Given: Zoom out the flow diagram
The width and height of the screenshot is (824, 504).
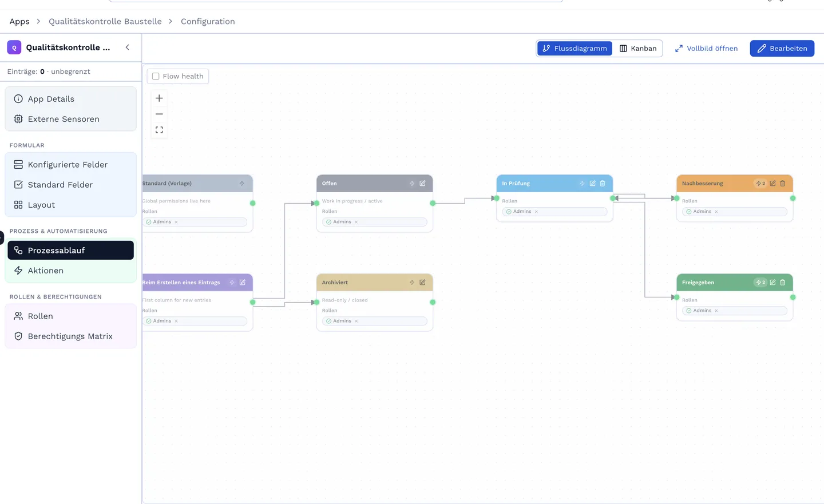Looking at the screenshot, I should click(x=159, y=114).
